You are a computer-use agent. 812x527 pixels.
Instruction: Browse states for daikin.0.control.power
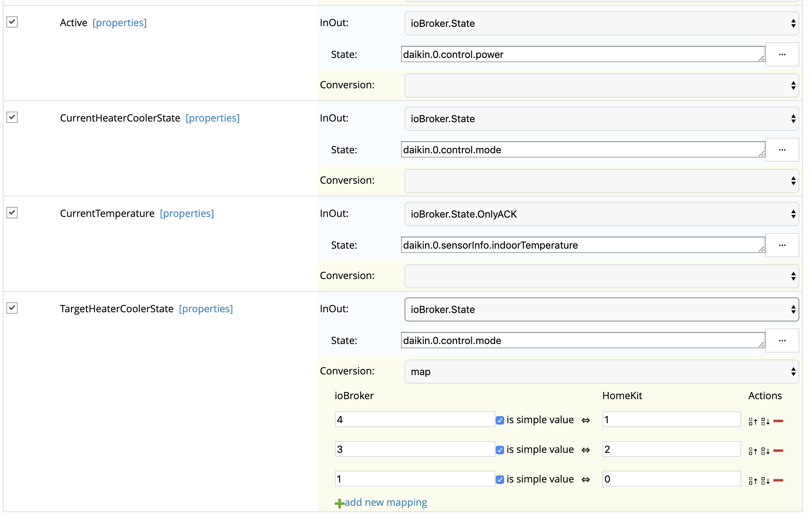tap(782, 54)
